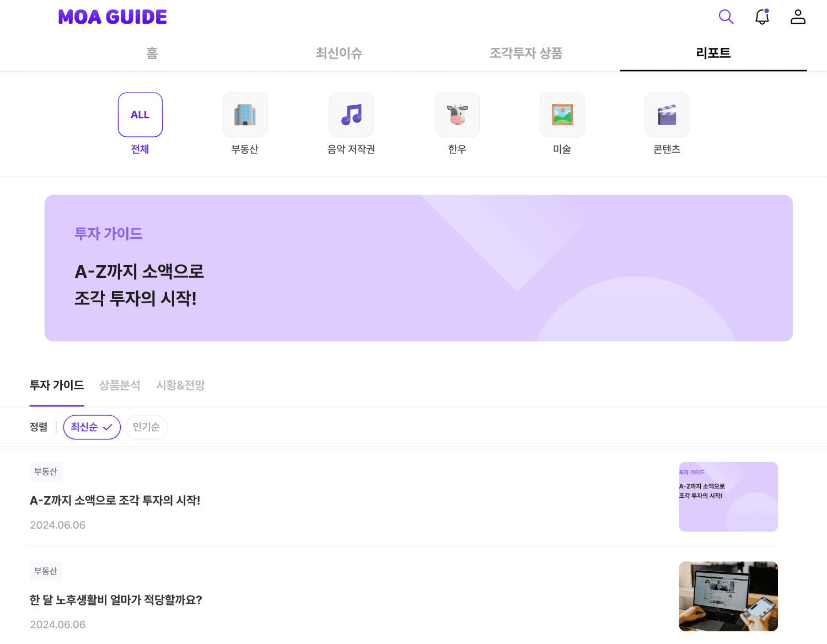Open the 최신이슈 menu

tap(339, 53)
